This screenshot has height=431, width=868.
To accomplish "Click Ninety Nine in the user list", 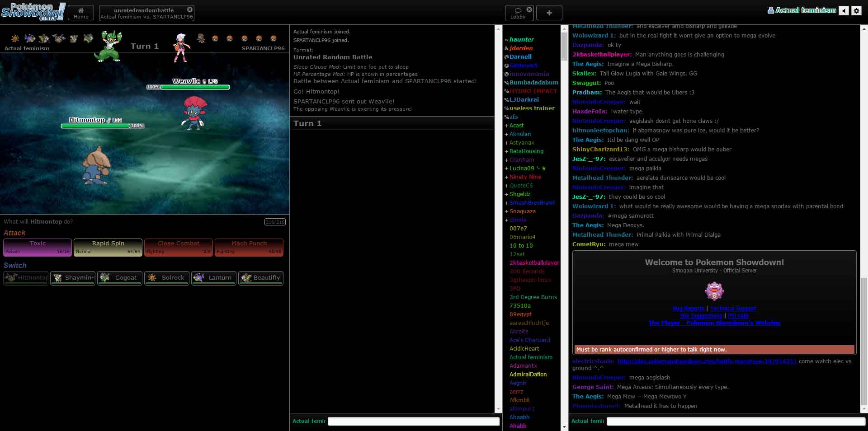I will click(x=525, y=177).
